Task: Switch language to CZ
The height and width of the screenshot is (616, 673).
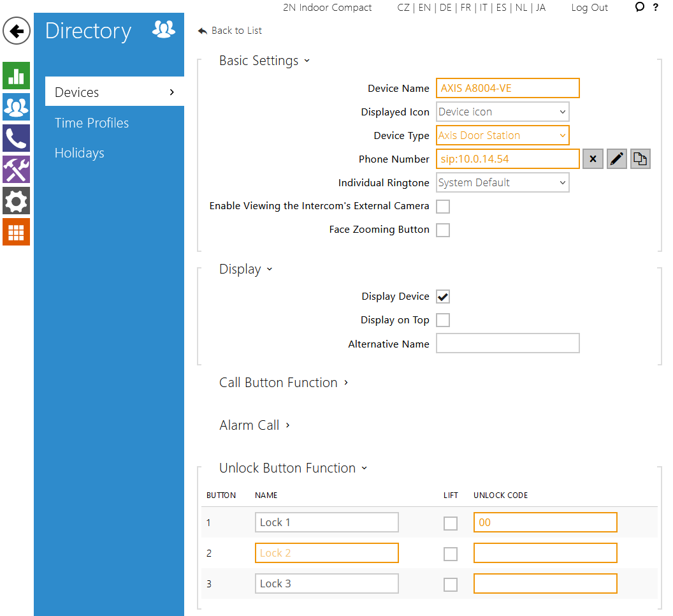Action: coord(403,7)
